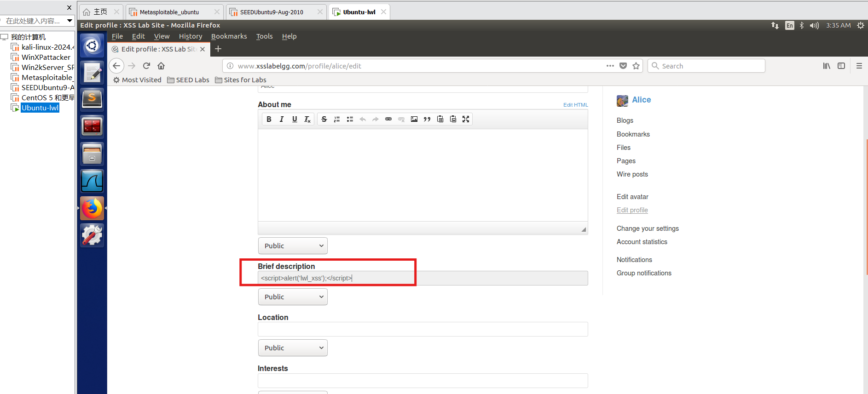Toggle Strikethrough formatting
The width and height of the screenshot is (868, 394).
(324, 119)
